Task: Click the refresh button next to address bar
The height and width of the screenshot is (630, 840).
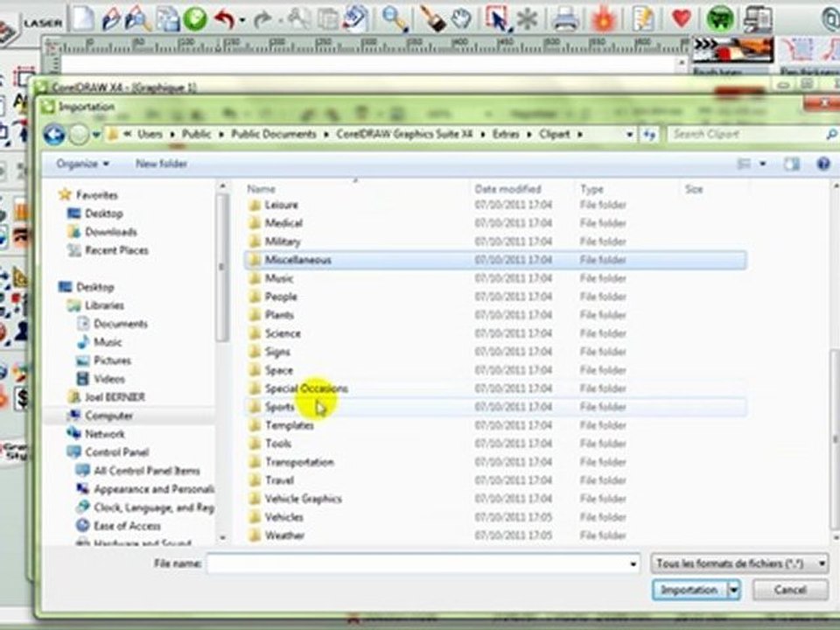Action: 649,135
